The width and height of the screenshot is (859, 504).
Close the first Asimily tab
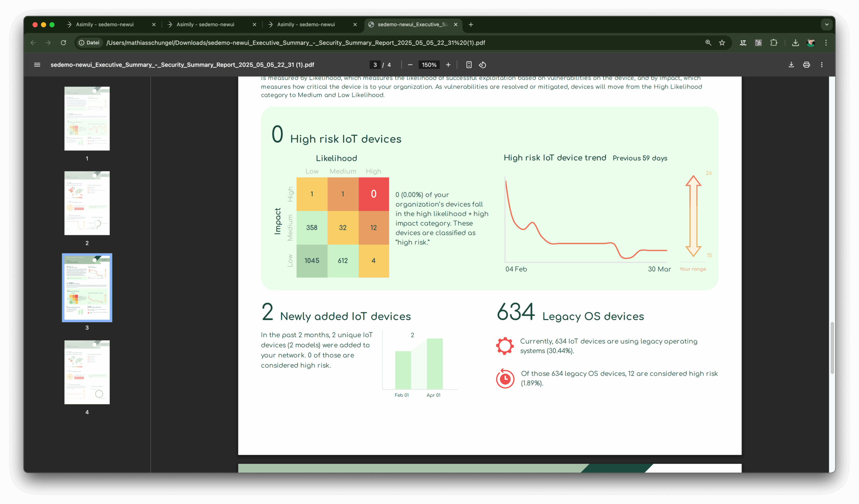(154, 24)
